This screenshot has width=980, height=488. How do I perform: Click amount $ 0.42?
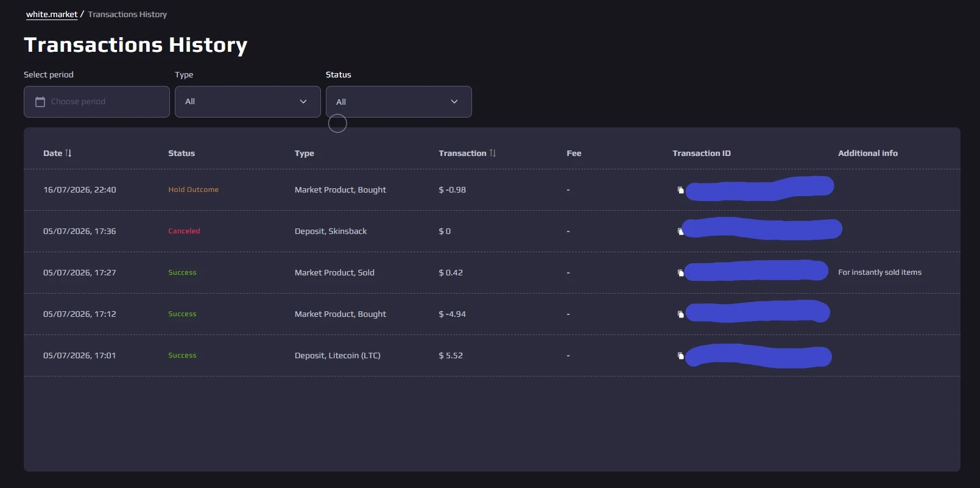(x=451, y=272)
